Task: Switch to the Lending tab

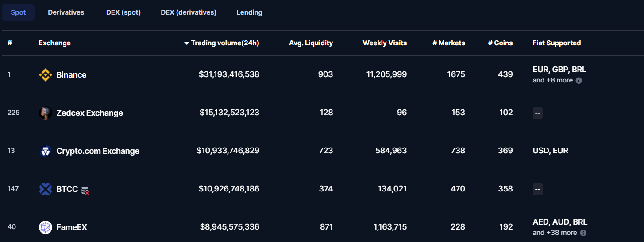Action: point(249,12)
